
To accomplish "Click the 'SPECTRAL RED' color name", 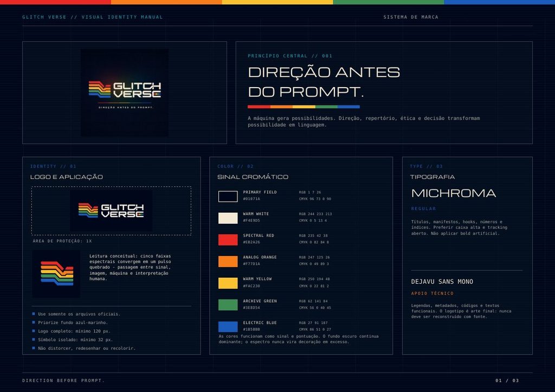I will pyautogui.click(x=259, y=236).
